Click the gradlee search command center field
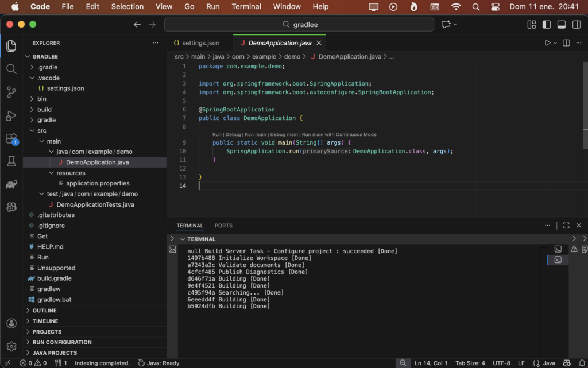The image size is (588, 368). click(x=299, y=25)
